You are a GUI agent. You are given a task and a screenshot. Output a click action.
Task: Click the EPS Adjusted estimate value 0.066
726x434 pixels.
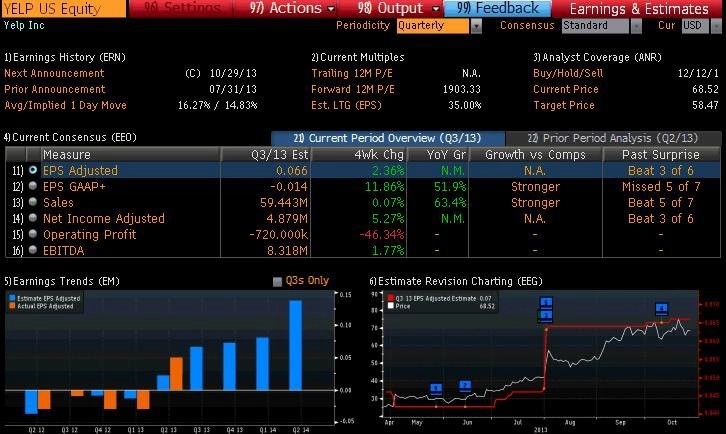[292, 171]
